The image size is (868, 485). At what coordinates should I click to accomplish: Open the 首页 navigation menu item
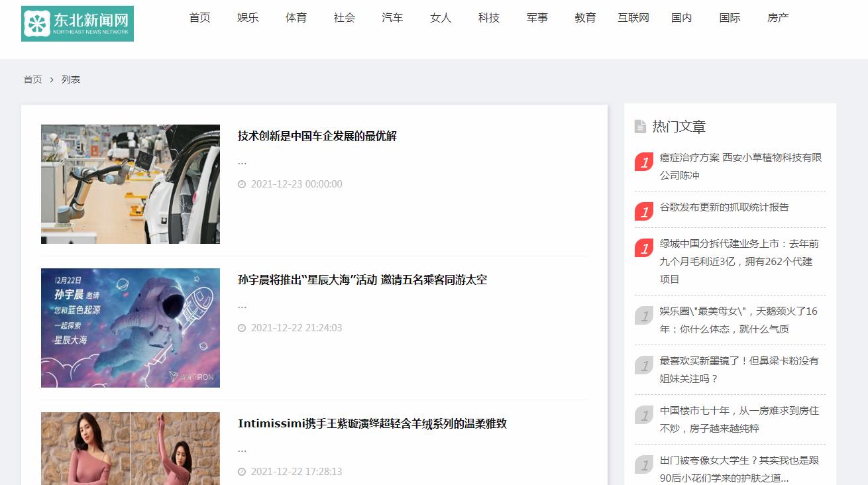point(199,18)
